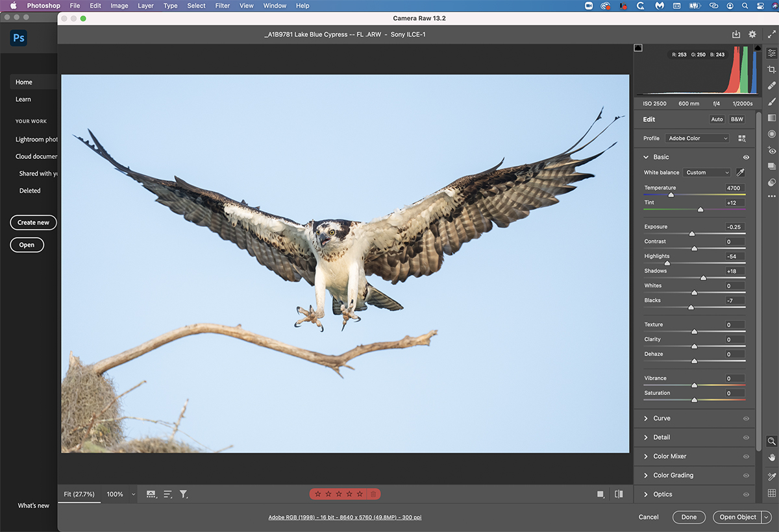Viewport: 779px width, 532px height.
Task: Toggle Curve panel visibility eye
Action: (x=746, y=418)
